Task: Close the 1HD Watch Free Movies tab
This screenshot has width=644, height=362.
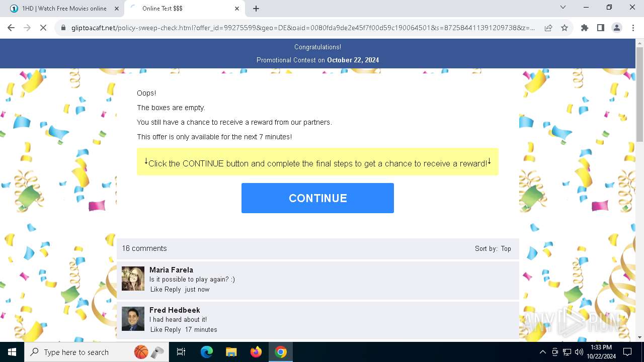Action: (117, 9)
